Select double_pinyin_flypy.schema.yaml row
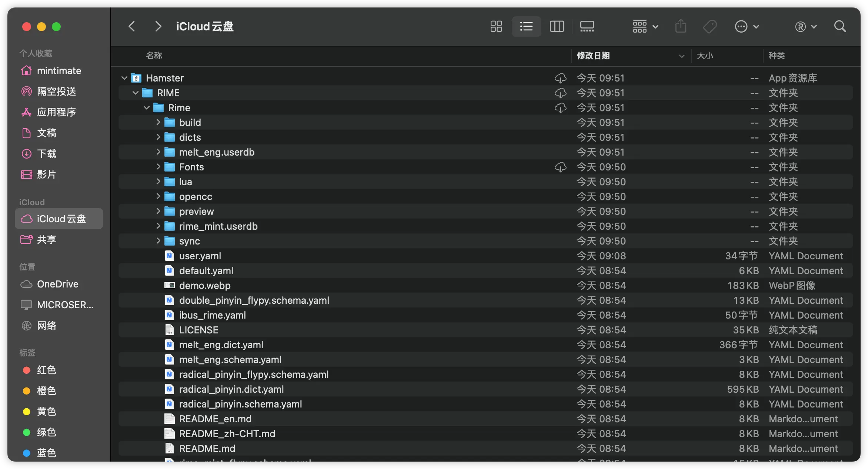868x469 pixels. click(x=486, y=300)
